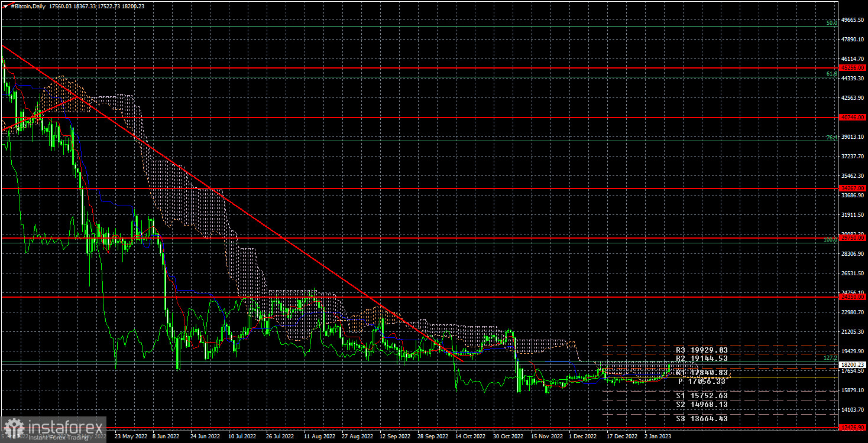Click the 15 Nov 2022 date label

coord(547,437)
